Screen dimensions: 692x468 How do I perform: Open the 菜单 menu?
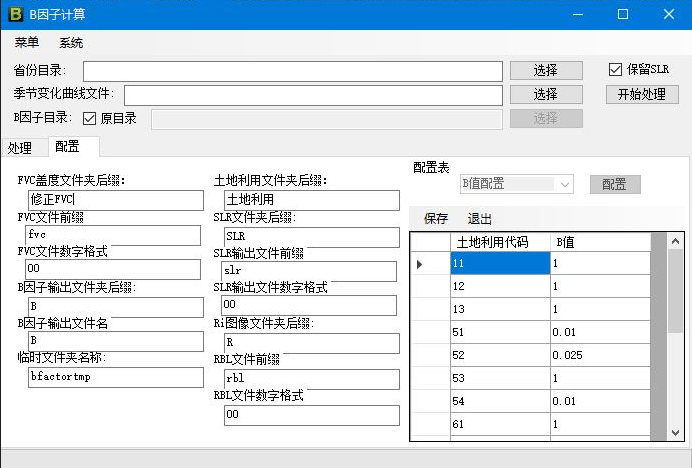26,42
